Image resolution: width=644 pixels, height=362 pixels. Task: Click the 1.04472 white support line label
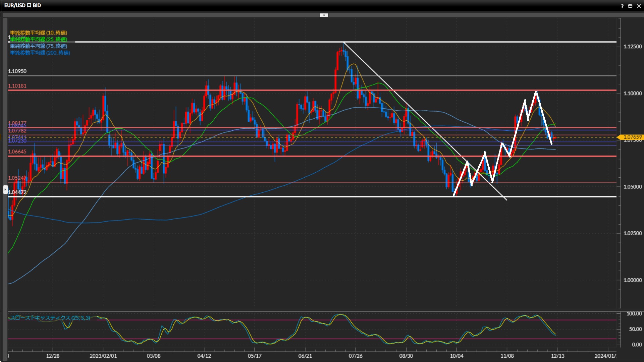tap(17, 192)
